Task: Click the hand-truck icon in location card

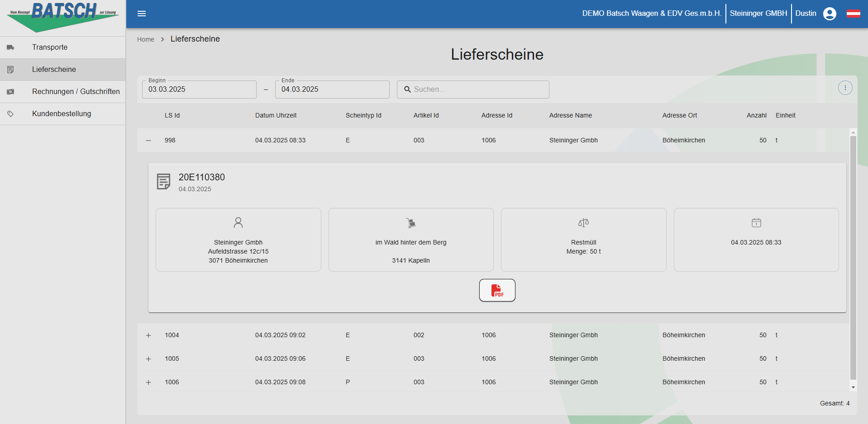Action: pos(411,223)
